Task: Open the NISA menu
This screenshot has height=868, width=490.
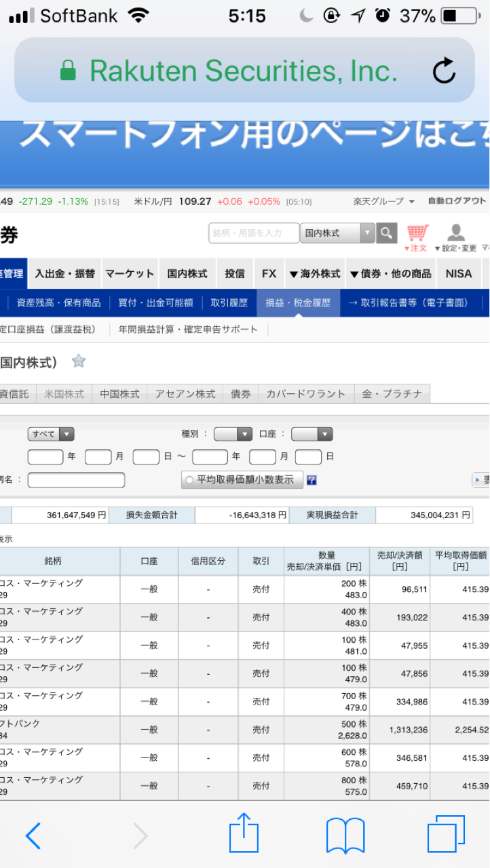Action: 459,274
